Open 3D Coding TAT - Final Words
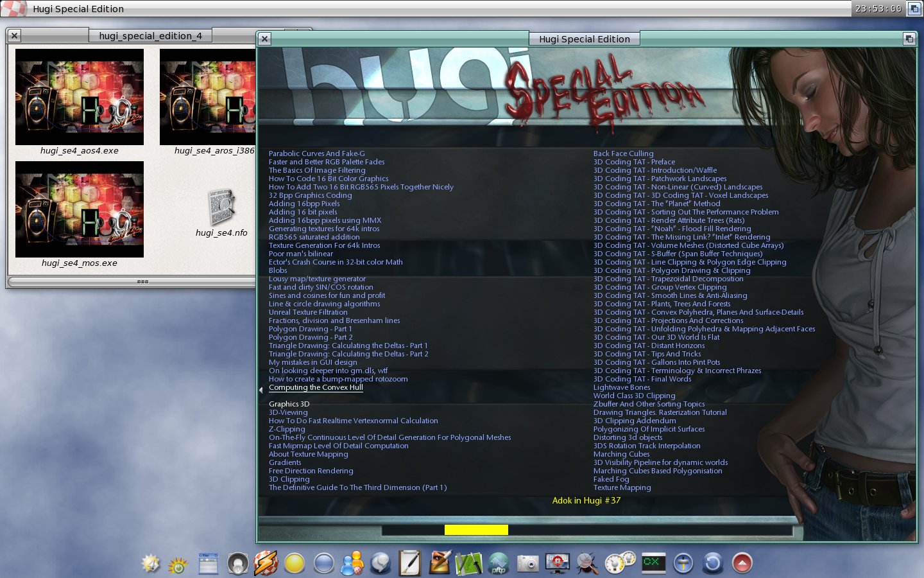The image size is (924, 578). tap(642, 379)
